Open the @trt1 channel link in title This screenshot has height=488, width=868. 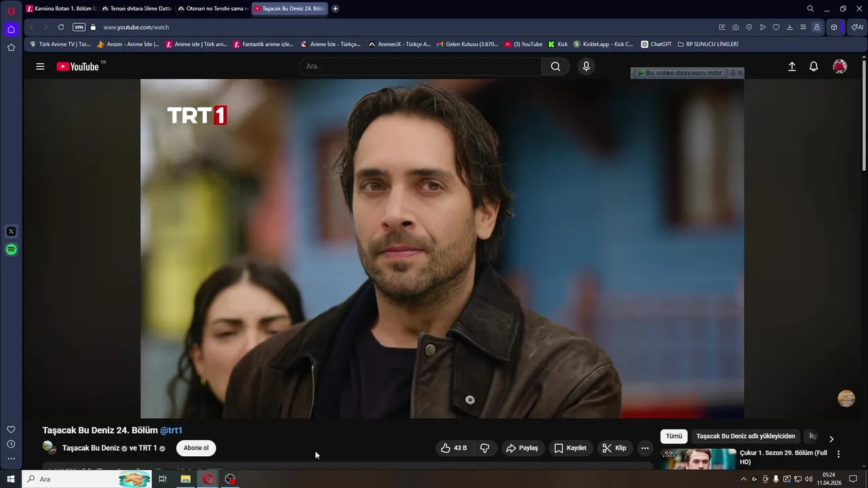pos(171,430)
